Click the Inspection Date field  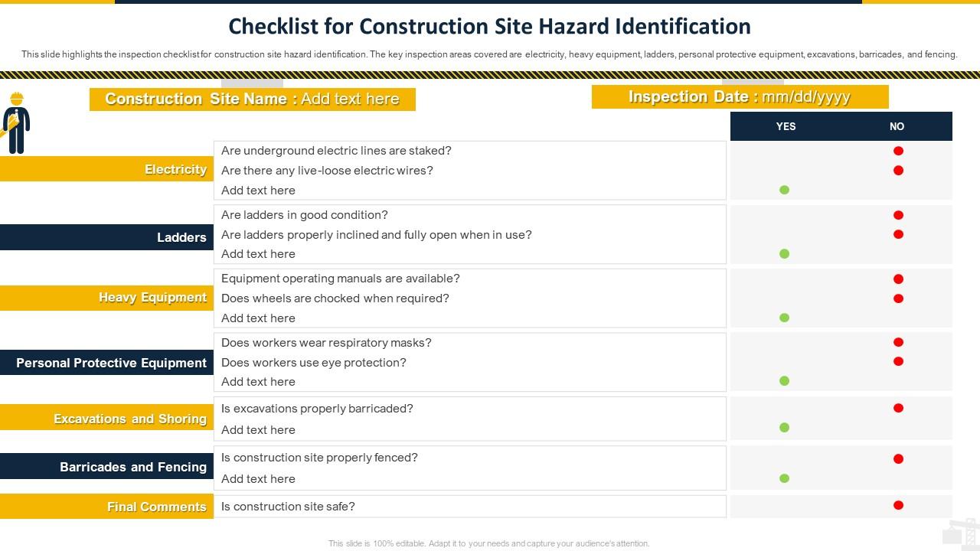pyautogui.click(x=740, y=97)
